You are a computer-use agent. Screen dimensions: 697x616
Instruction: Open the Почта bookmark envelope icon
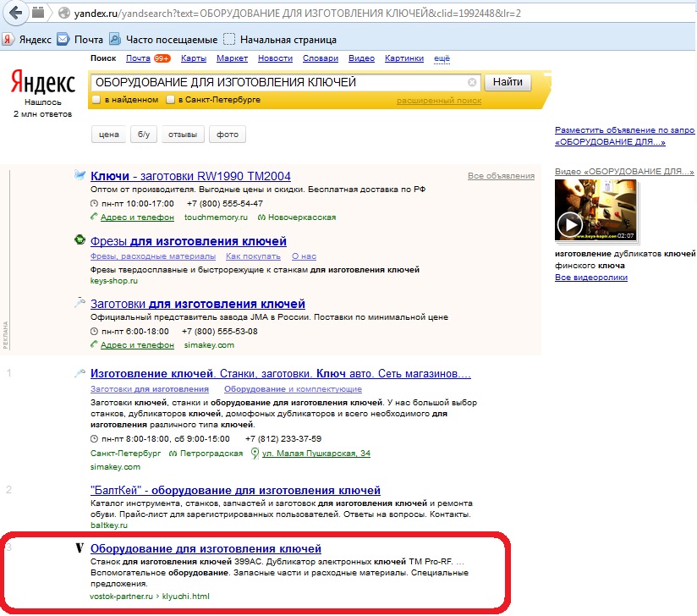point(63,40)
